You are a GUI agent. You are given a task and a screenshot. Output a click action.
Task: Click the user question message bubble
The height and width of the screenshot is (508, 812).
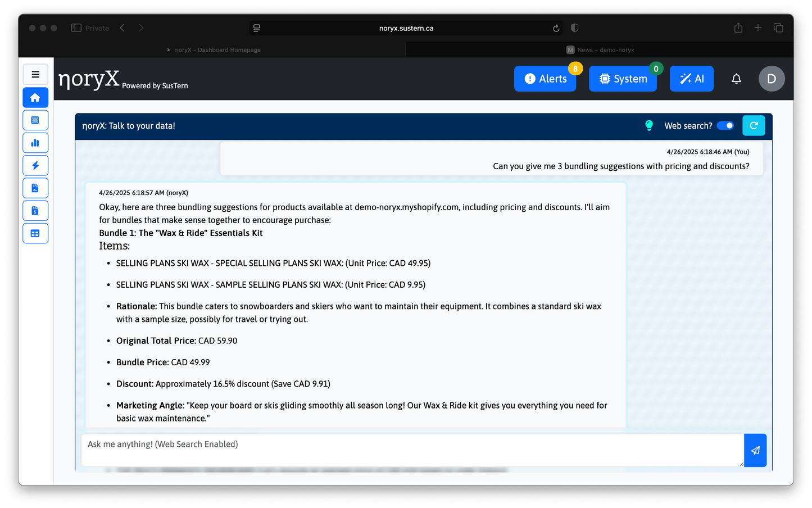pyautogui.click(x=492, y=159)
